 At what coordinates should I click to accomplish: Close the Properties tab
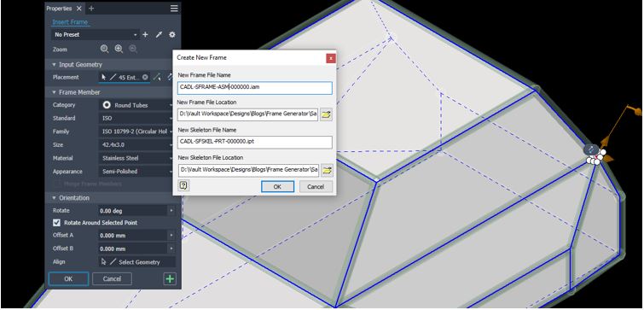(78, 9)
